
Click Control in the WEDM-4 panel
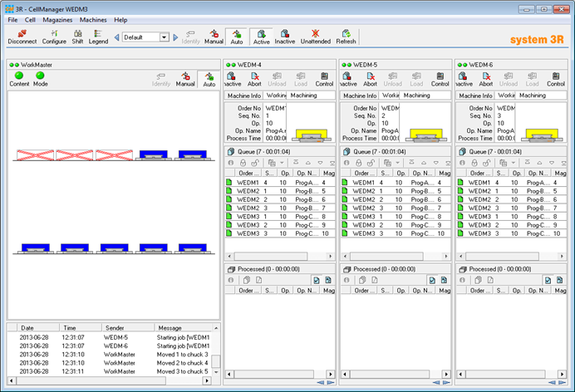pos(324,79)
